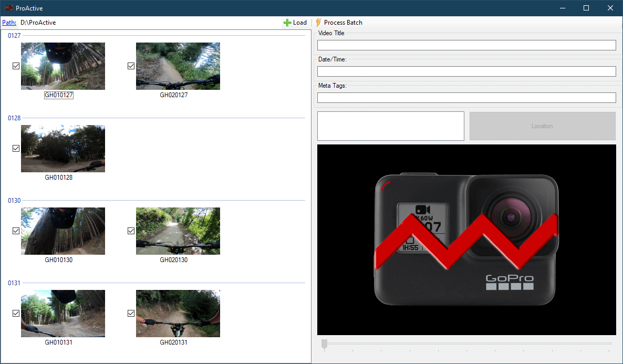This screenshot has height=364, width=623.
Task: Select the GH020127 video thumbnail
Action: click(x=178, y=66)
